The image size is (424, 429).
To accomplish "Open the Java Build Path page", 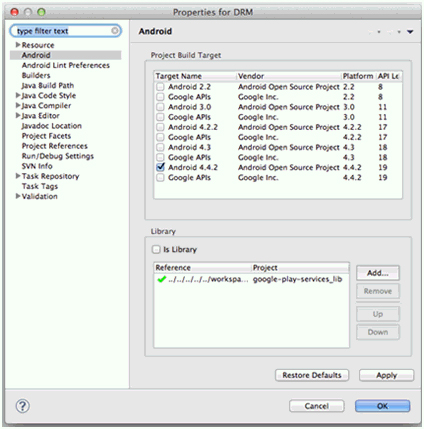I will (x=48, y=85).
